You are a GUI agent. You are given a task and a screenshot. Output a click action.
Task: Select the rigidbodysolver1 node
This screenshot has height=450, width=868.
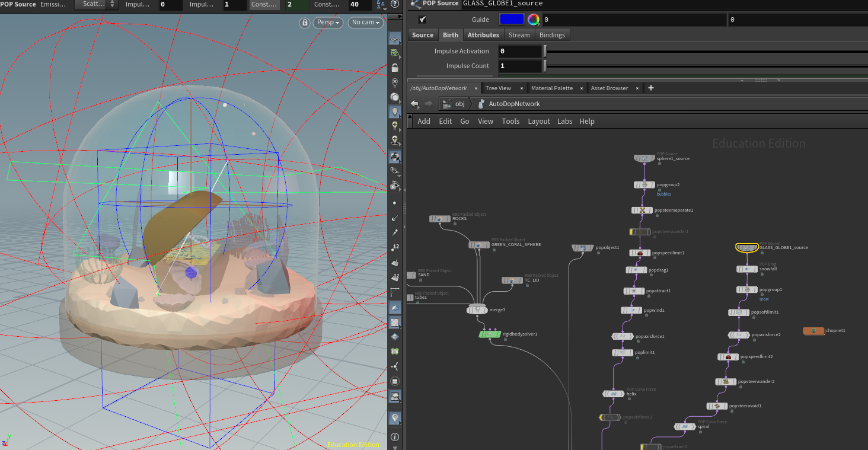click(x=490, y=334)
